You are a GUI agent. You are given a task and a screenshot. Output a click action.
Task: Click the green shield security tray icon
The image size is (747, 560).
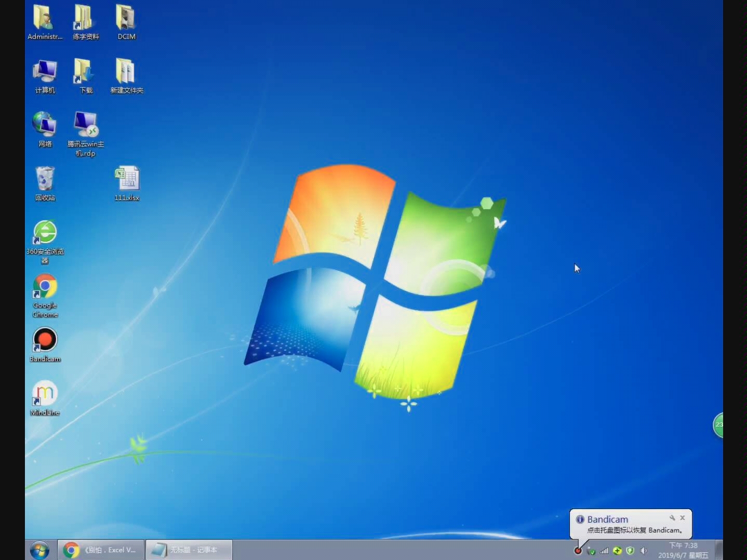[x=630, y=551]
